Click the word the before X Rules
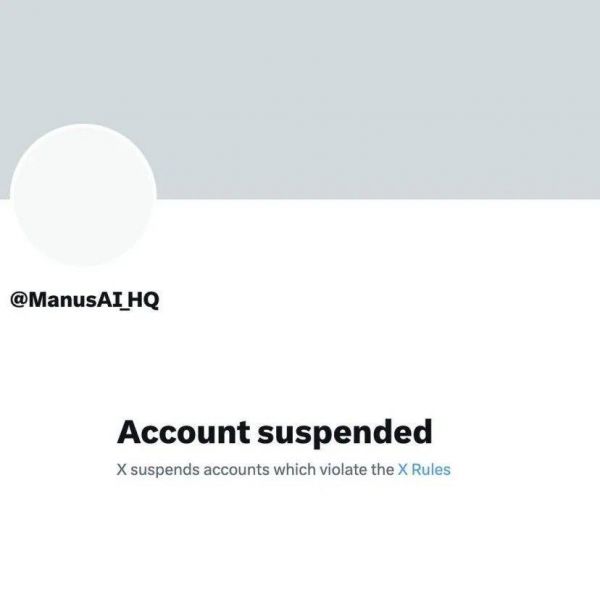 pos(382,469)
